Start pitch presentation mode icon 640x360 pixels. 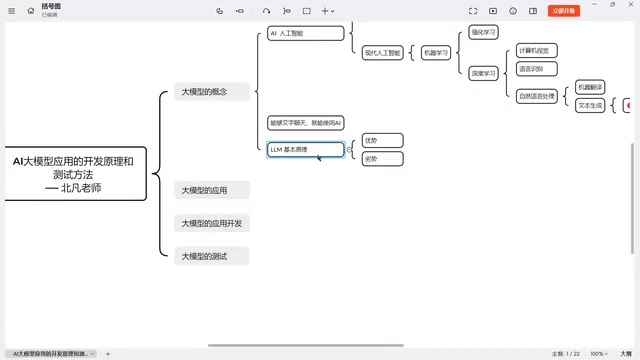click(493, 11)
